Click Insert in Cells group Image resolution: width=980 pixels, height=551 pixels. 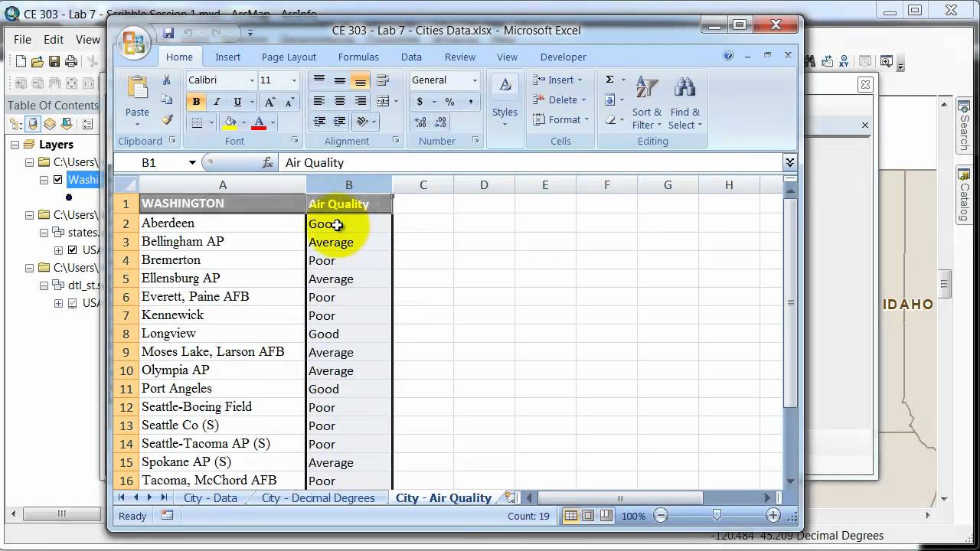pos(558,80)
